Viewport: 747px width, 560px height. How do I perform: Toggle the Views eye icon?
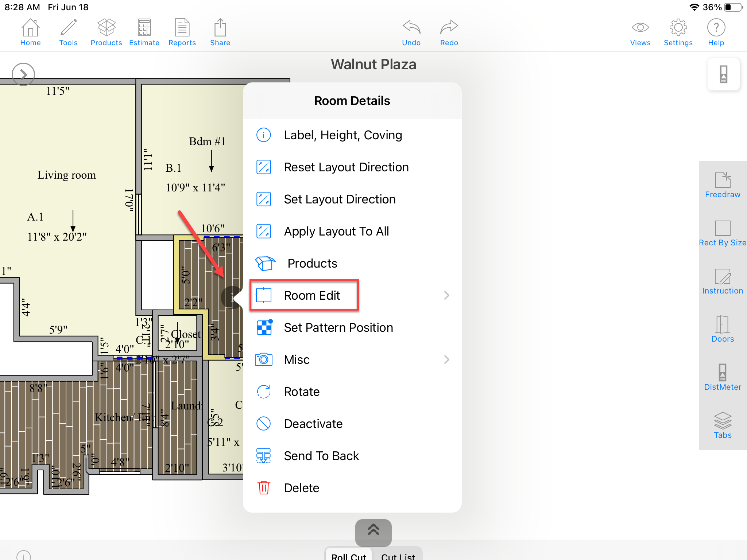[640, 32]
